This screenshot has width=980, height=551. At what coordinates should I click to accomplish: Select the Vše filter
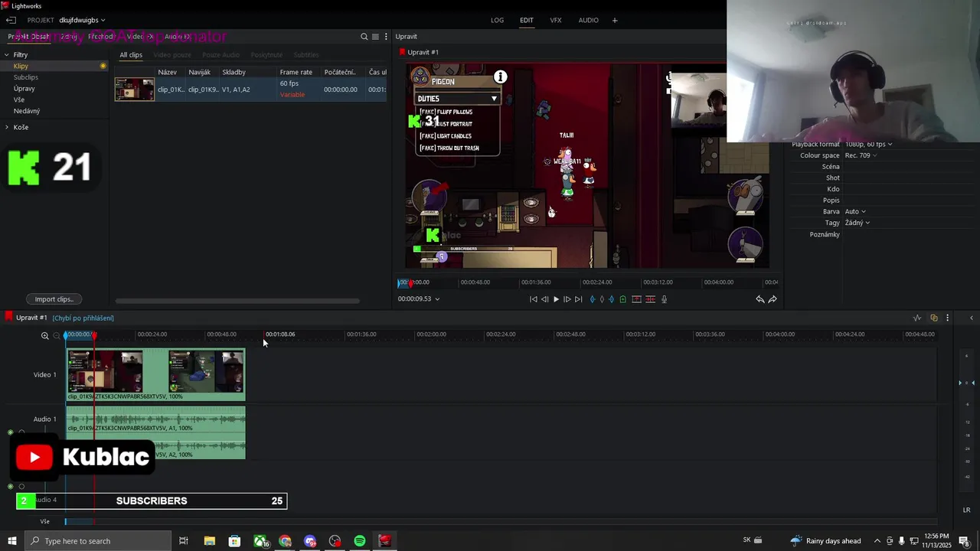[x=19, y=99]
